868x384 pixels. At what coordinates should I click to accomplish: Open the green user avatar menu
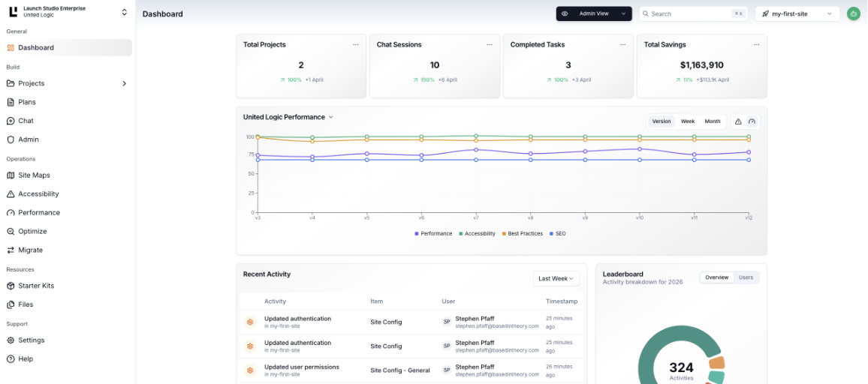pyautogui.click(x=853, y=13)
